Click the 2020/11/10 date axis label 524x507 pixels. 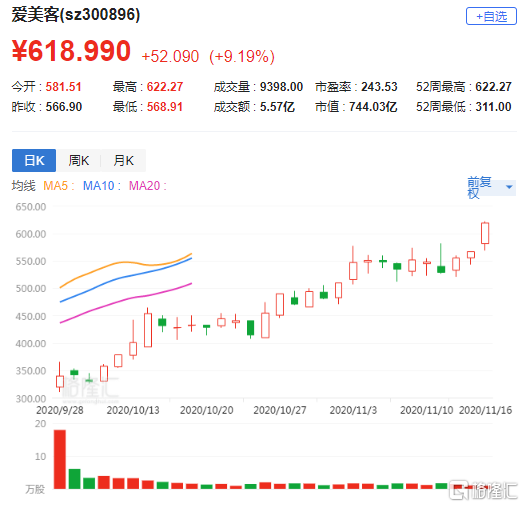426,410
